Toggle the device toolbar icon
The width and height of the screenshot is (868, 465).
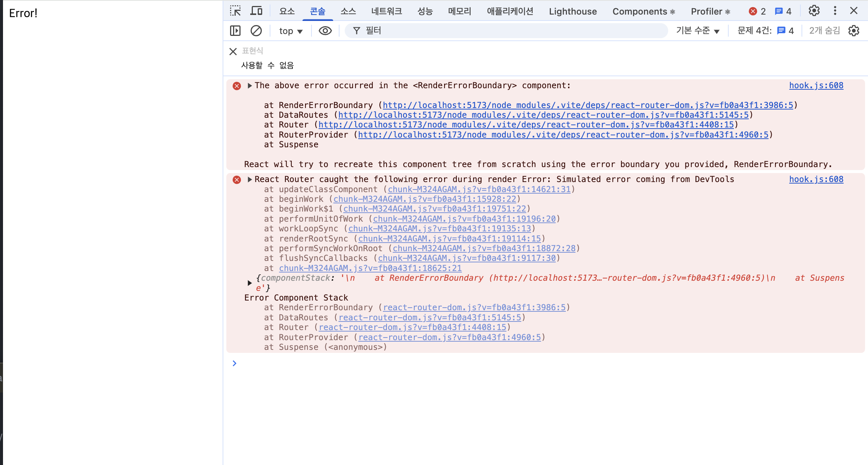tap(256, 11)
